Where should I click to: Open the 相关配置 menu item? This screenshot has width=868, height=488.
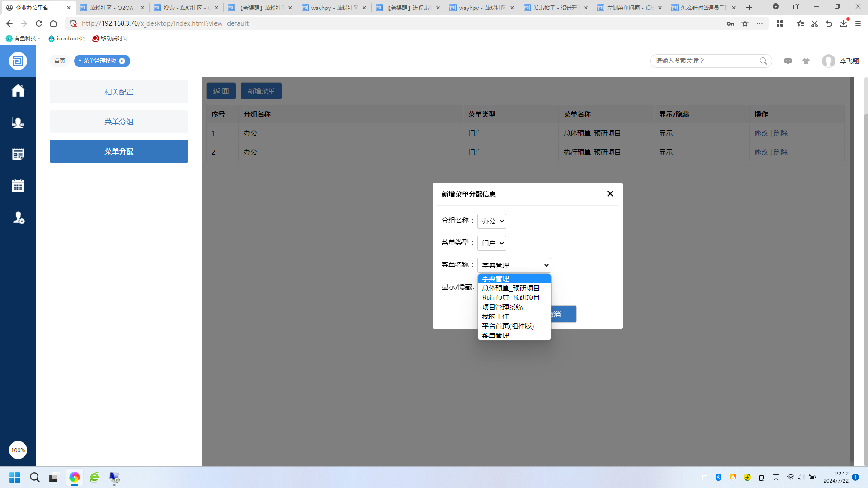click(119, 92)
